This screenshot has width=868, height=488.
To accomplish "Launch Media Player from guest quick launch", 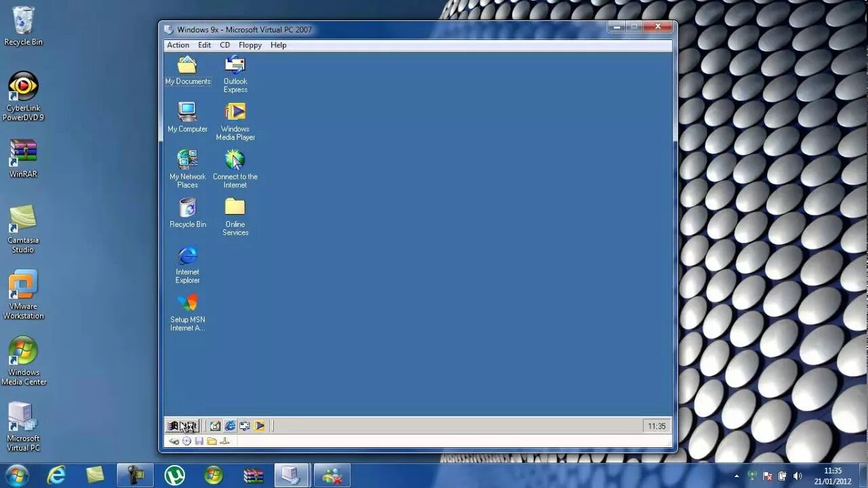I will (x=260, y=426).
